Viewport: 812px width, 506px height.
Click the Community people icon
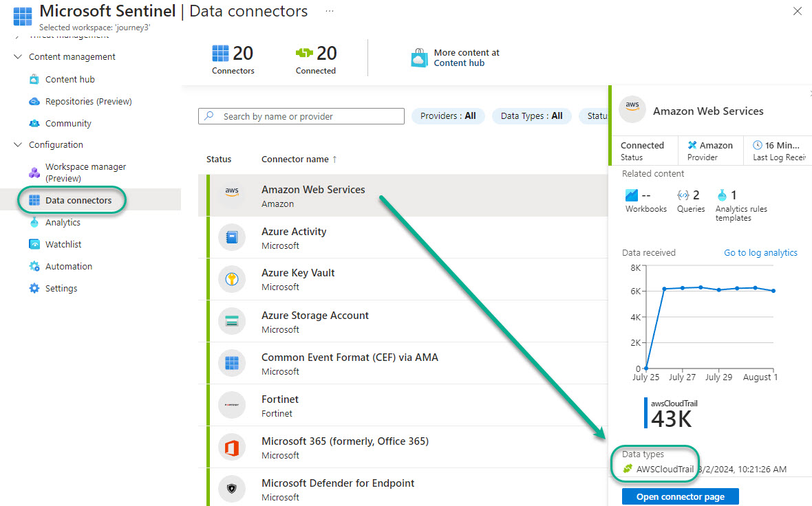34,124
